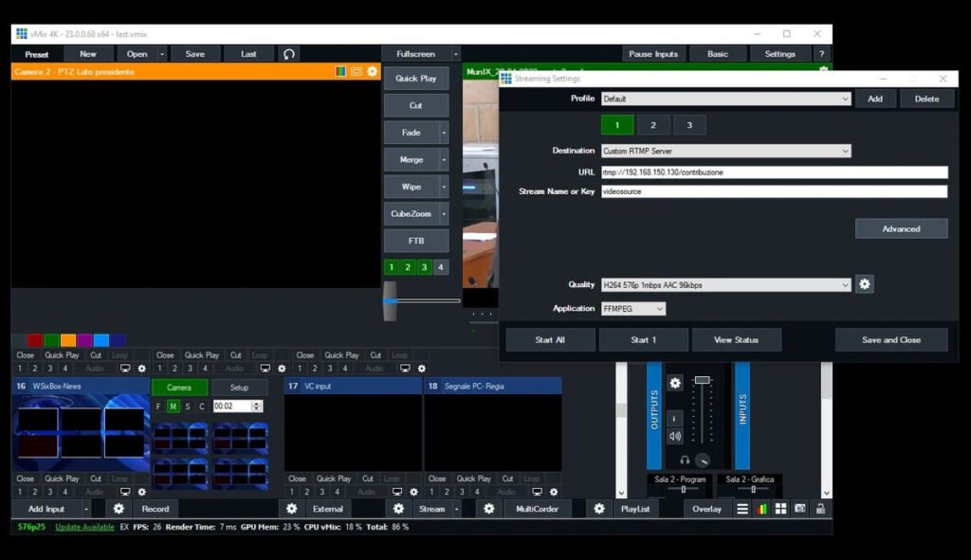Click the Preset menu item
Viewport: 971px width, 560px height.
pyautogui.click(x=37, y=54)
